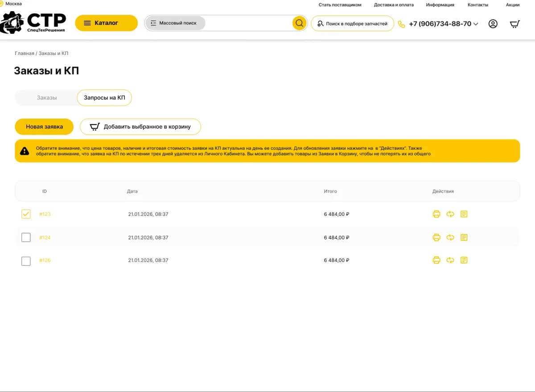The image size is (535, 392).
Task: Tick the checkbox for request #124
Action: [x=26, y=237]
